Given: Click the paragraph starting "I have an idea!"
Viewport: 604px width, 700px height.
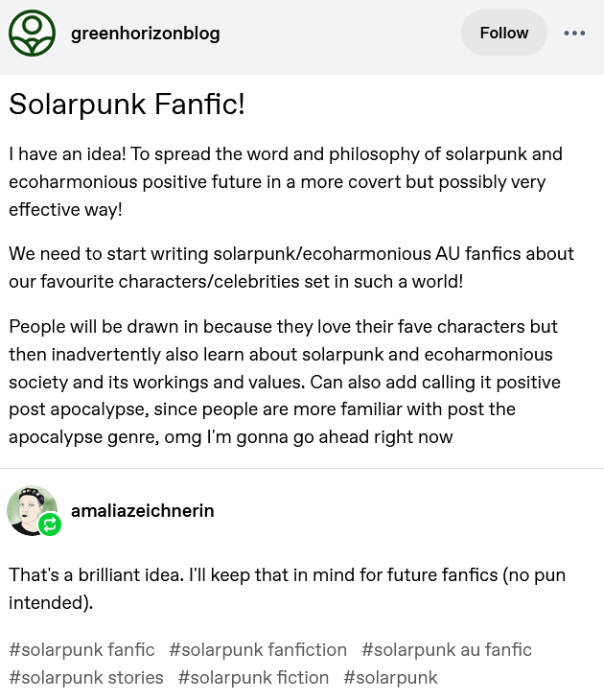Looking at the screenshot, I should click(x=286, y=181).
